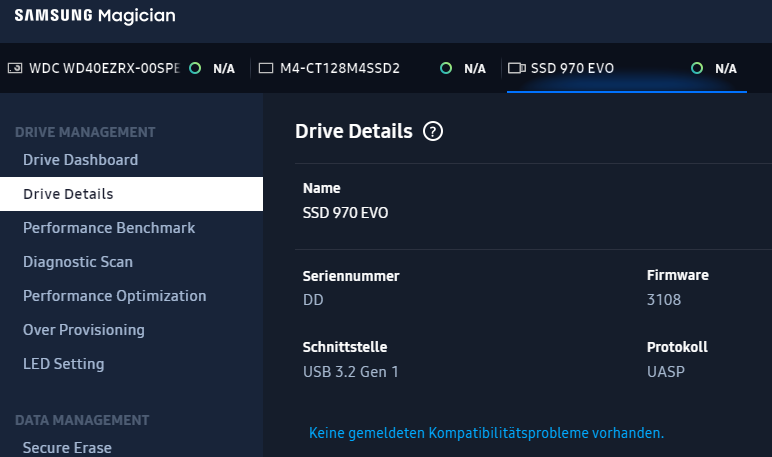Click the Seriennummer label
This screenshot has height=457, width=772.
tap(351, 276)
